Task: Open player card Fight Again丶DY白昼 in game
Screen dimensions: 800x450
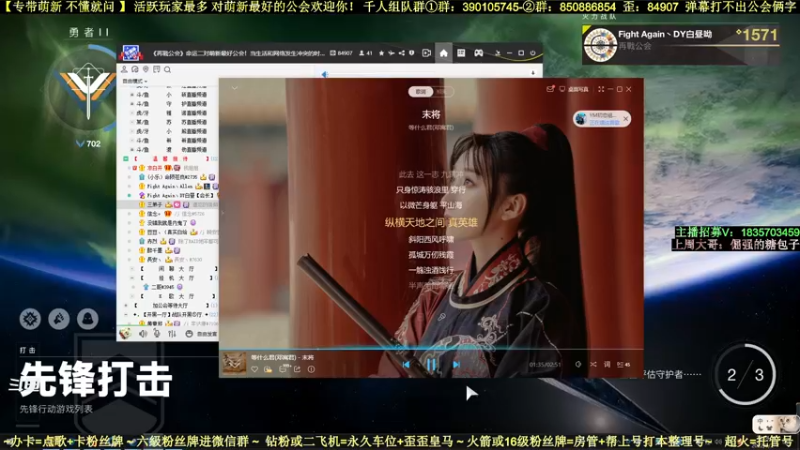Action: coord(681,44)
